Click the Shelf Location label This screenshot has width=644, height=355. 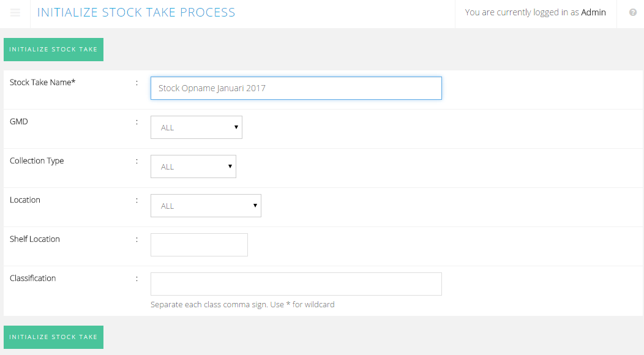pos(35,239)
